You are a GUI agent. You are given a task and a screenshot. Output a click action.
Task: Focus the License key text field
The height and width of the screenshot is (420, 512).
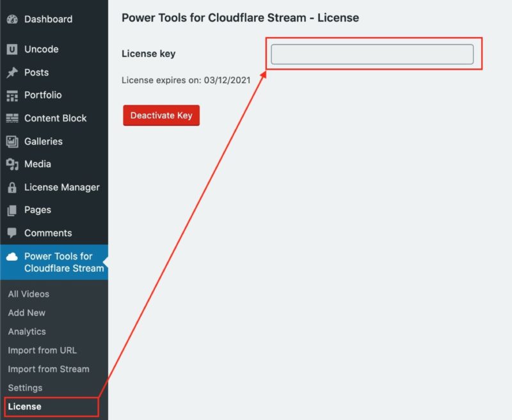pyautogui.click(x=372, y=54)
